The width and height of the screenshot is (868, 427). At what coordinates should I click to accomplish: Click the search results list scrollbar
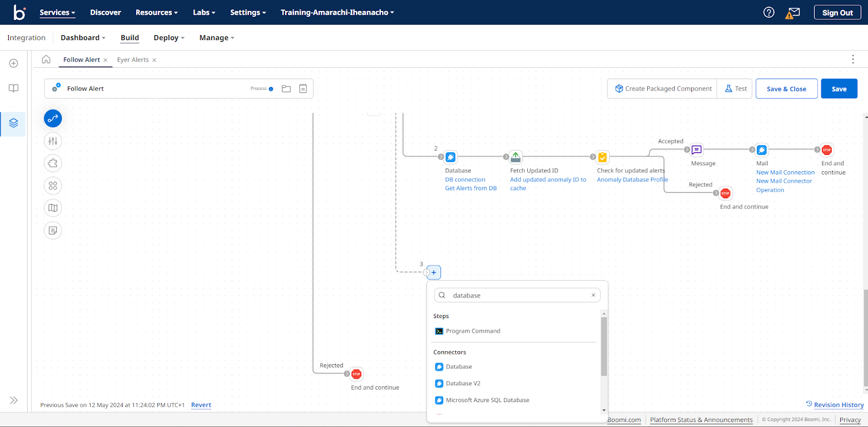click(x=604, y=346)
